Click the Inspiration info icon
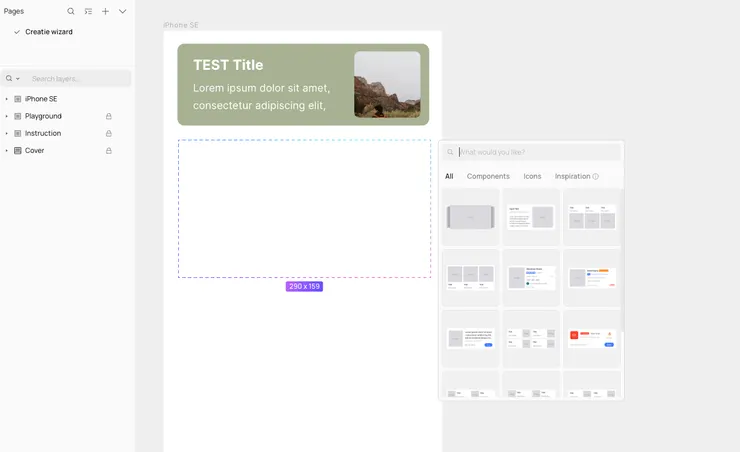Viewport: 740px width, 452px height. 596,176
